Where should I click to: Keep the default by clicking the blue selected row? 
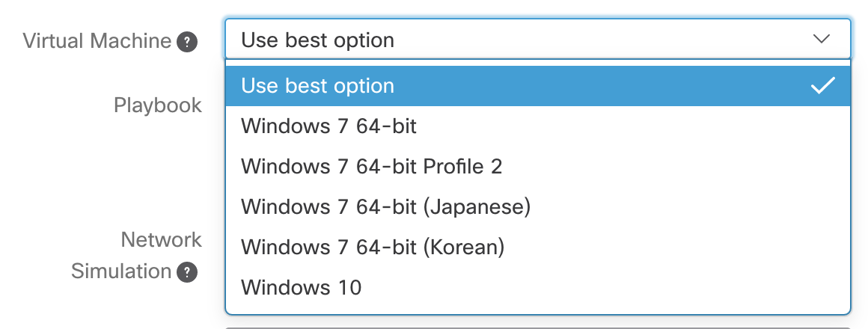[x=537, y=86]
